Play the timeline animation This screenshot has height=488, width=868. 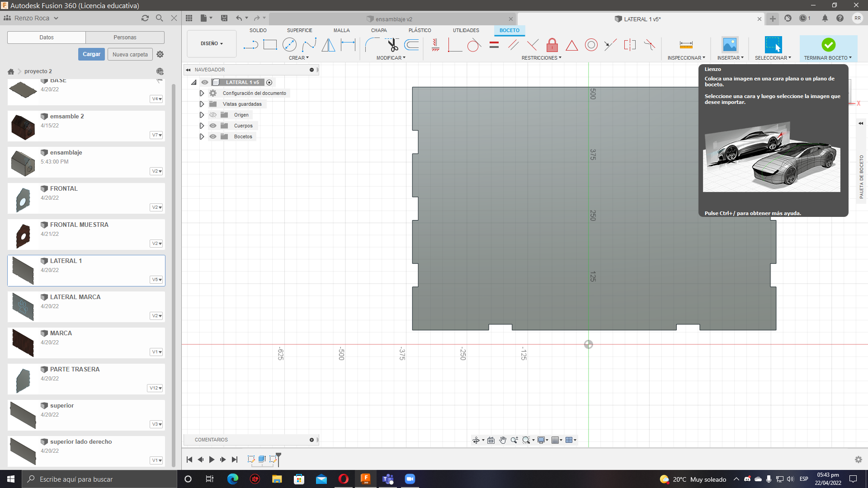point(212,460)
